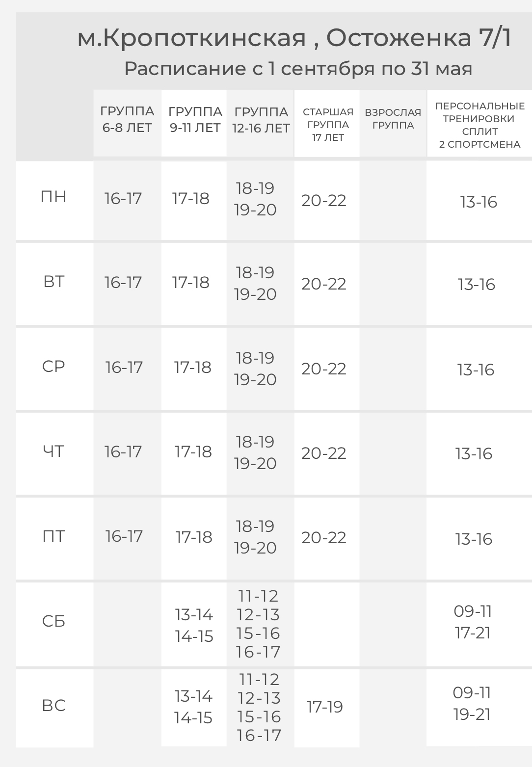The image size is (532, 767).
Task: Click the ПН row label
Action: pyautogui.click(x=53, y=197)
